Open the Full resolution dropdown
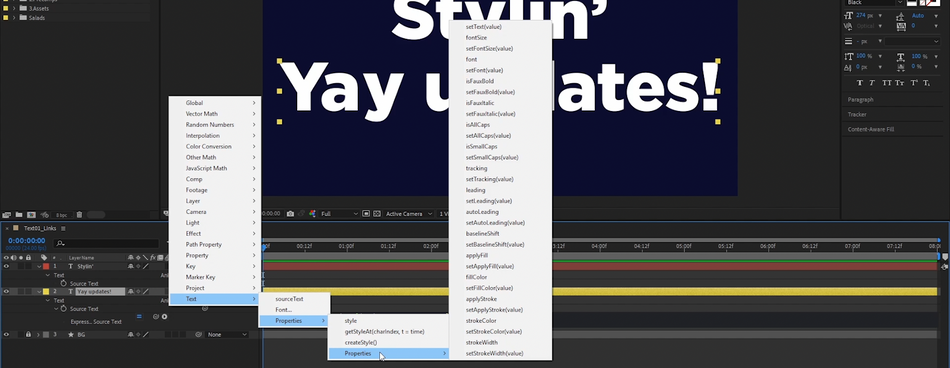Viewport: 950px width, 368px height. pos(339,213)
